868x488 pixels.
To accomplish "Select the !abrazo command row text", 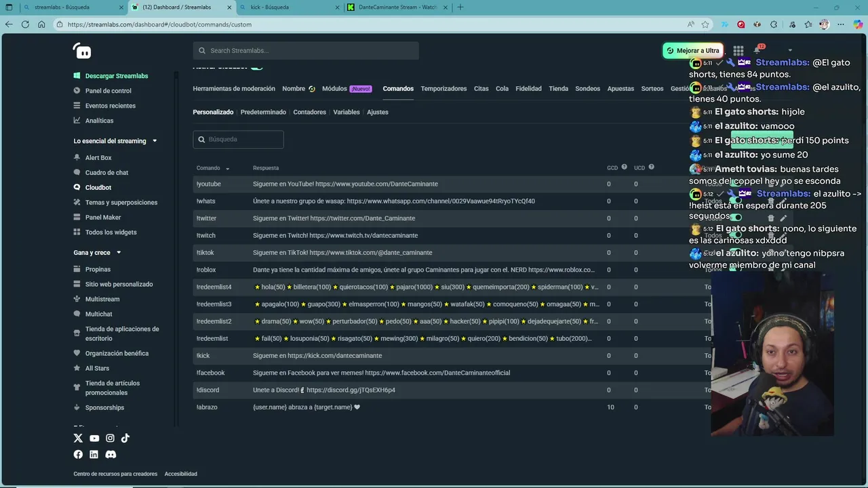I will [307, 407].
